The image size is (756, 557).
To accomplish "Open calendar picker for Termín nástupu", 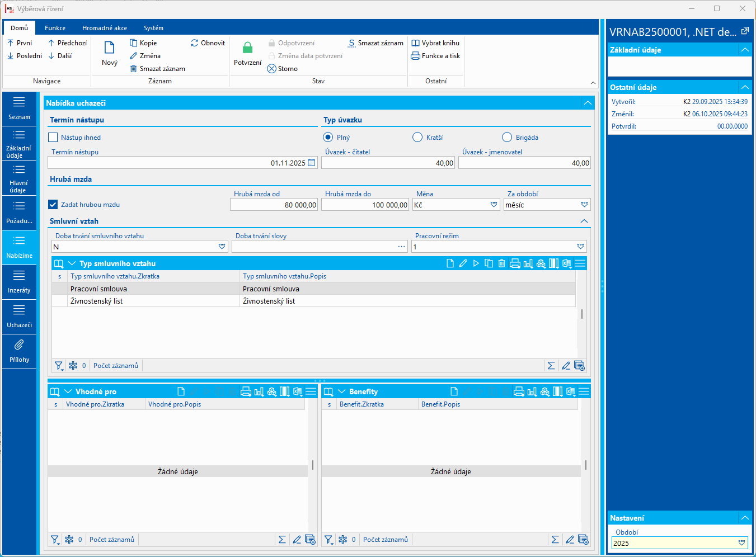I will 312,163.
